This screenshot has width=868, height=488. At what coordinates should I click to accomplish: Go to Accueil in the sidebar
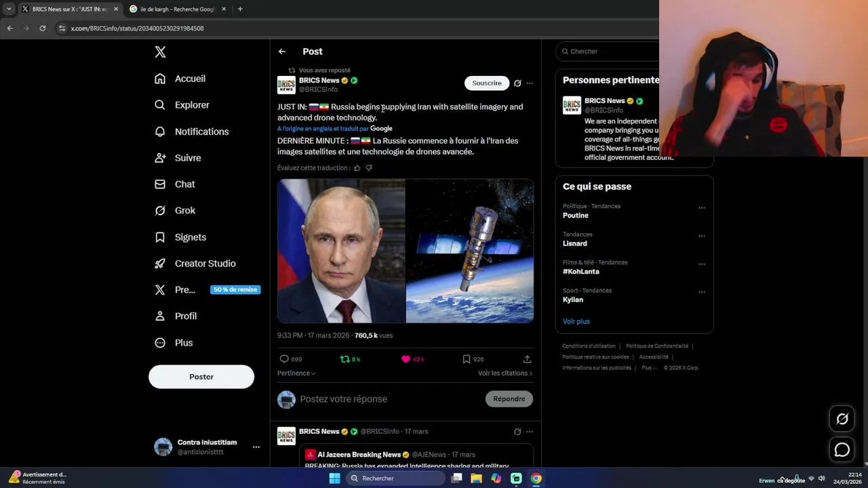[x=180, y=79]
